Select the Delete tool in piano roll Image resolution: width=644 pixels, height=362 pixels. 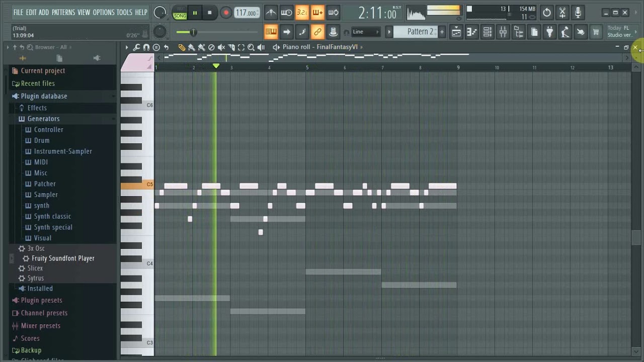[211, 47]
